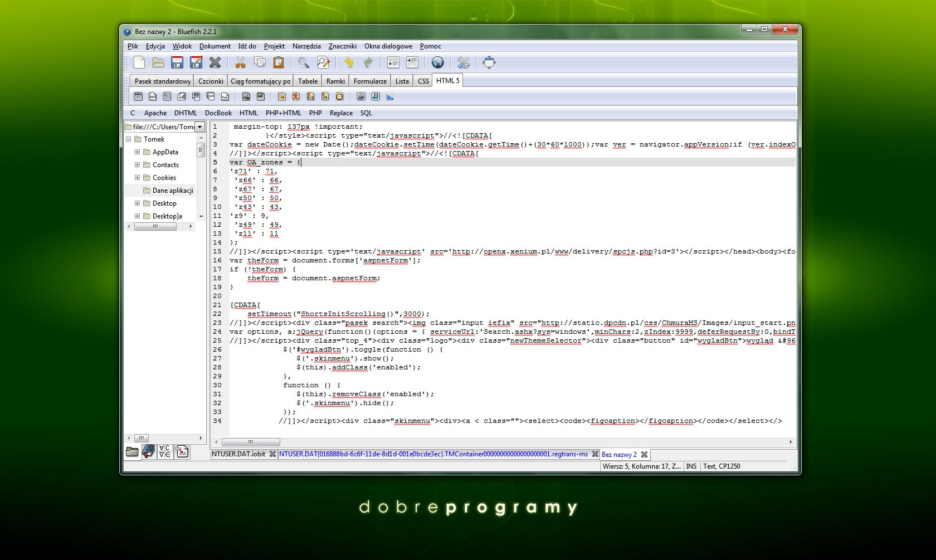Insert HTML5 nav tag icon
The image size is (936, 560).
(153, 96)
